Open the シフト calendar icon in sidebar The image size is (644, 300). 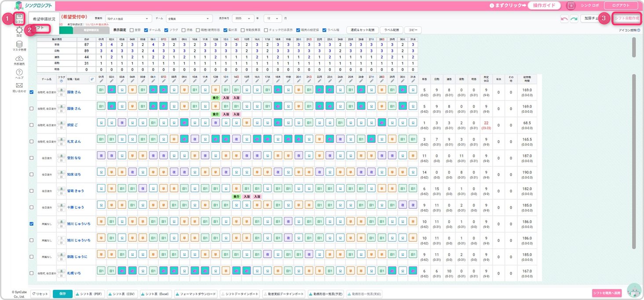tap(19, 18)
